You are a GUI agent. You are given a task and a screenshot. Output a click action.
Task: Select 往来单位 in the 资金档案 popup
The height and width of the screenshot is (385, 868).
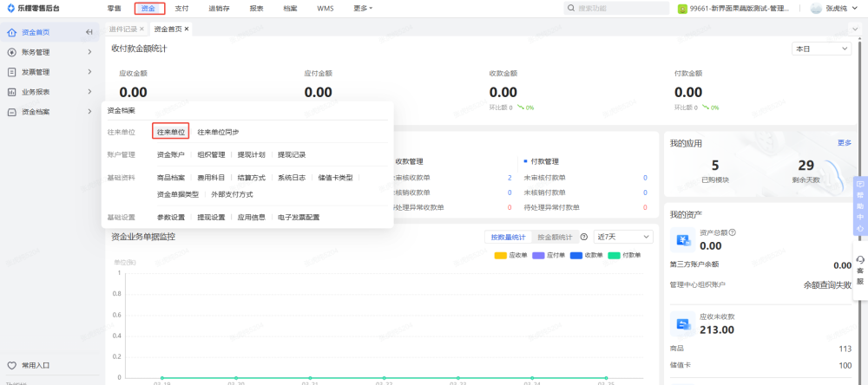tap(171, 132)
